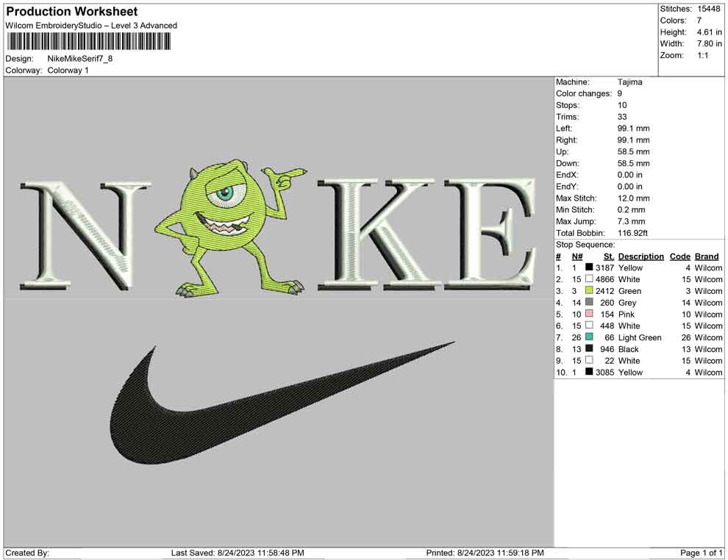Click the Pink description in row 5
The width and height of the screenshot is (728, 560).
tap(627, 314)
